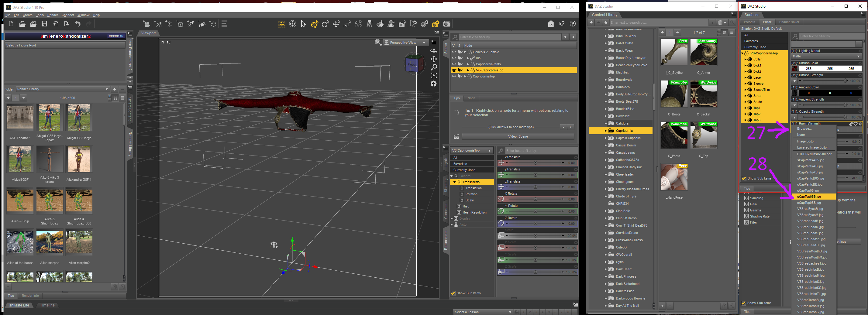Select the Translate tool in toolbar
This screenshot has width=868, height=315.
pyautogui.click(x=336, y=24)
